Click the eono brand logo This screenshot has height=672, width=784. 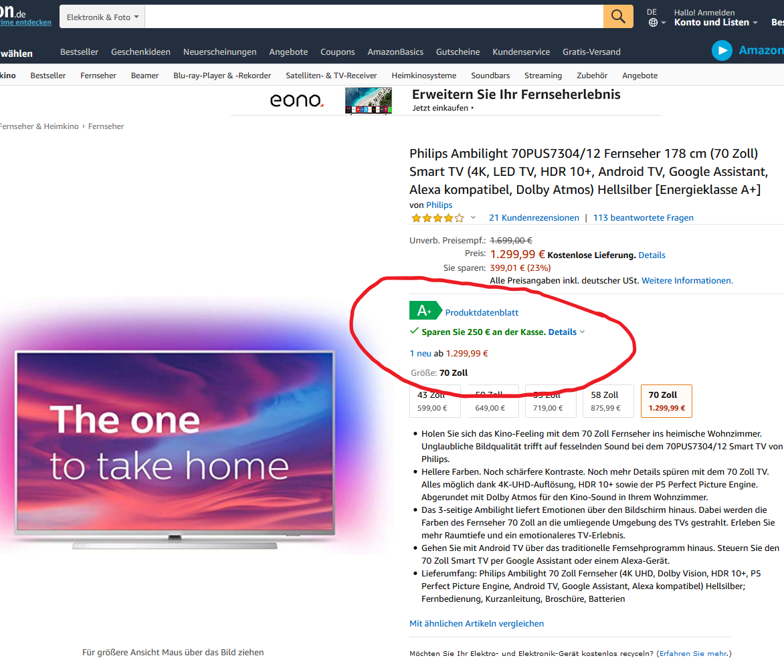(296, 101)
